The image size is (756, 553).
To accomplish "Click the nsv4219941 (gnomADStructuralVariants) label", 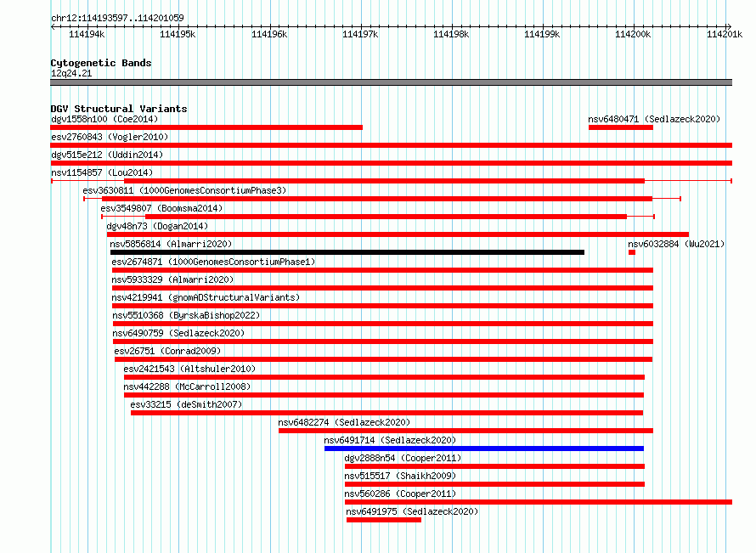I will [x=206, y=297].
